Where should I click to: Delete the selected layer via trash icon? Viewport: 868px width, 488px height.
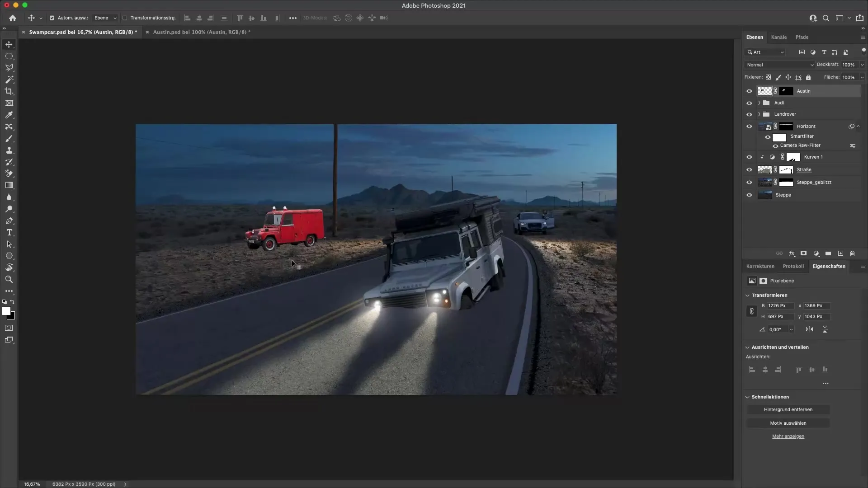click(x=853, y=253)
